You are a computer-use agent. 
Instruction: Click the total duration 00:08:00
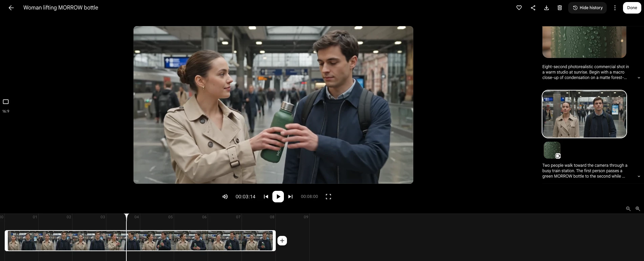[309, 197]
